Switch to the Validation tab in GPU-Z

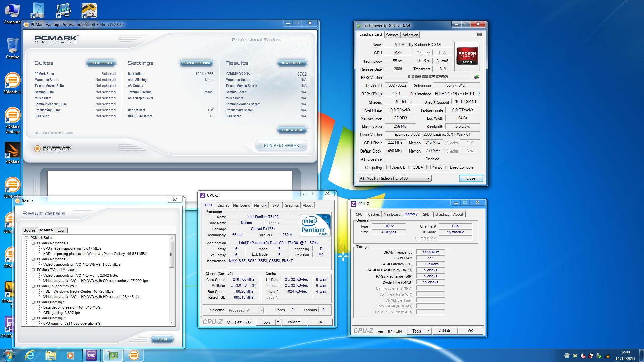coord(410,35)
